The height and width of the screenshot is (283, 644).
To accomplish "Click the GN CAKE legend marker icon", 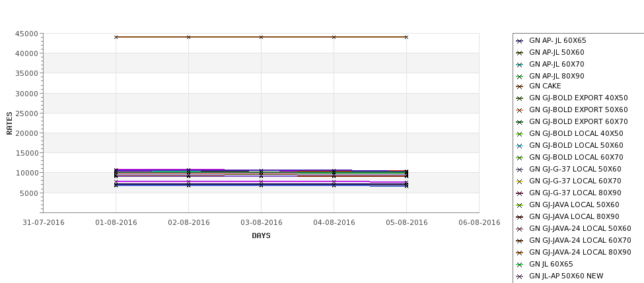I will (x=520, y=86).
